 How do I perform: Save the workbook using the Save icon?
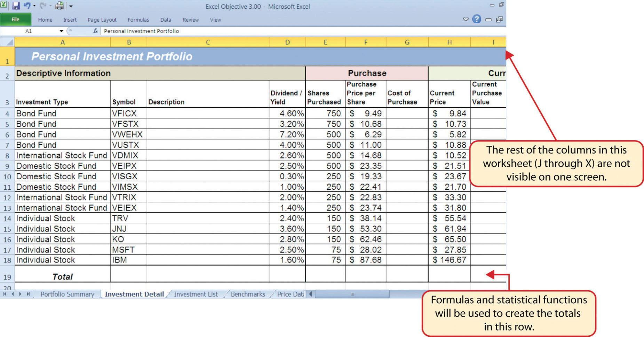16,5
